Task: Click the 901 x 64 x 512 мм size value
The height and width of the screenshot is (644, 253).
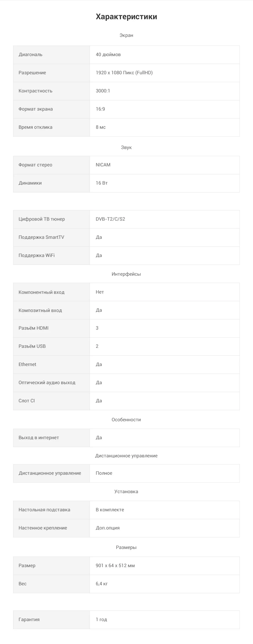Action: pyautogui.click(x=115, y=566)
